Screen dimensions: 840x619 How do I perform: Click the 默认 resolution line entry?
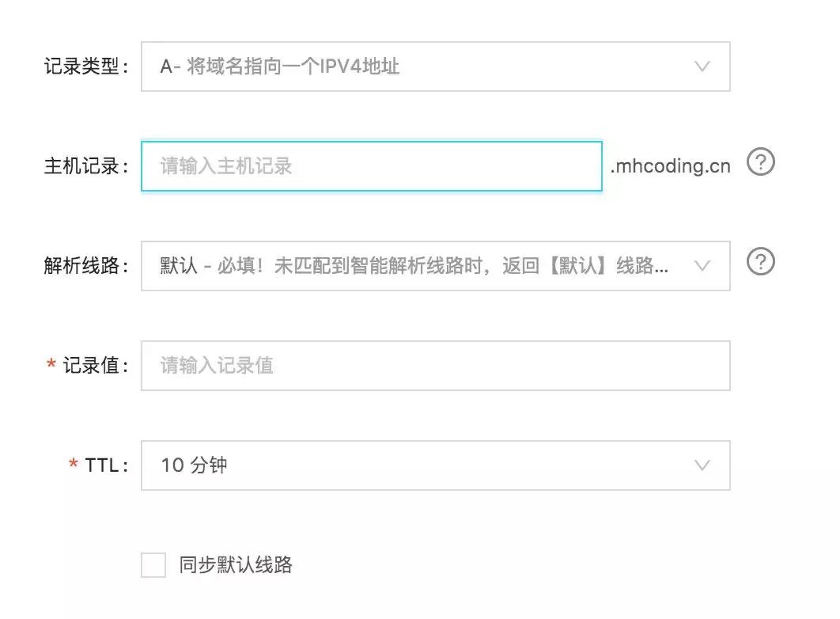177,266
